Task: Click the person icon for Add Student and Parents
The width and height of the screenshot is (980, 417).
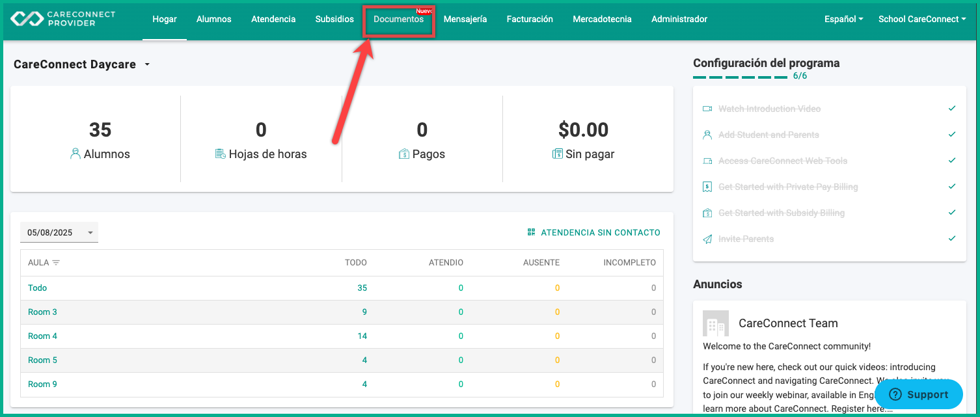Action: coord(707,135)
